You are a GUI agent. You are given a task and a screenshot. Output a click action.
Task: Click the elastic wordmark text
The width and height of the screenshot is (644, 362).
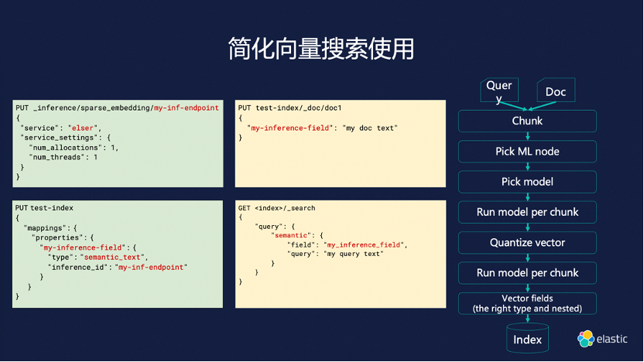[611, 339]
